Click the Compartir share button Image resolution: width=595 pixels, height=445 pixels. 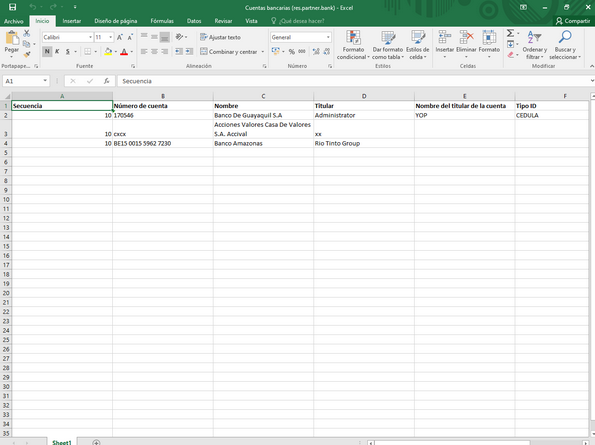coord(573,21)
